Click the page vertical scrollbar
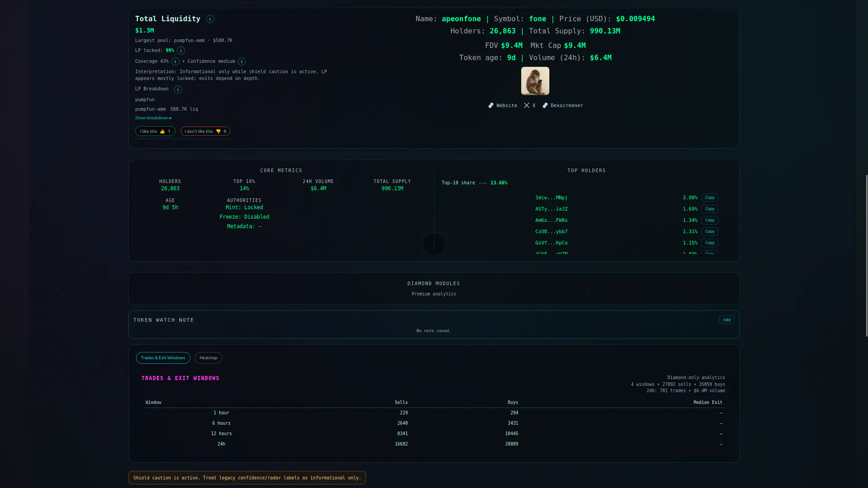 pos(867,255)
